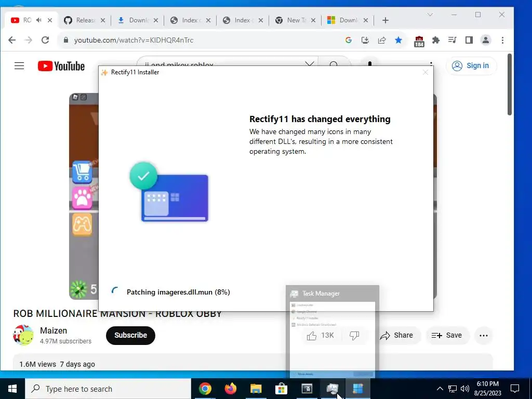Open network status tray icon
The image size is (532, 399).
(x=453, y=389)
